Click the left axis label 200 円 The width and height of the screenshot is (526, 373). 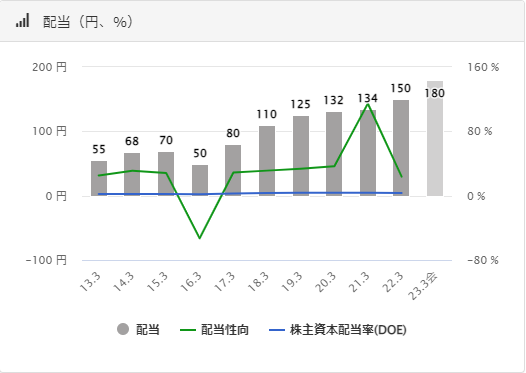[49, 67]
